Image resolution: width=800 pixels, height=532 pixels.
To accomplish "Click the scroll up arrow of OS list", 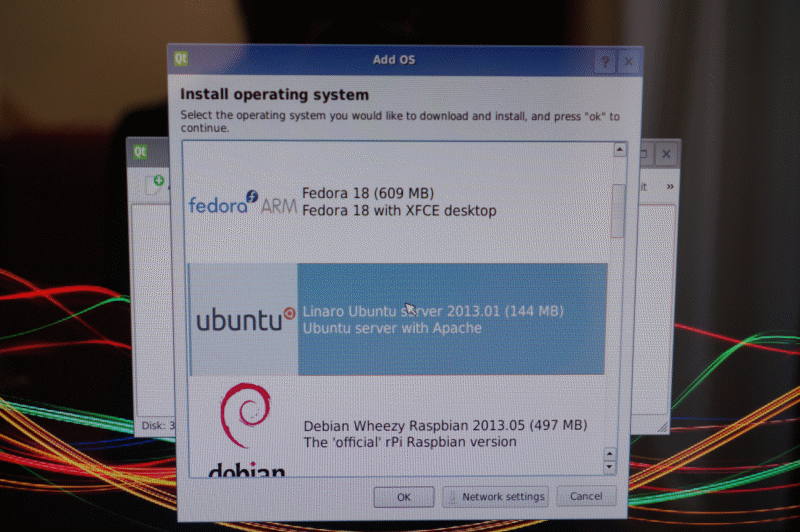I will [x=619, y=149].
